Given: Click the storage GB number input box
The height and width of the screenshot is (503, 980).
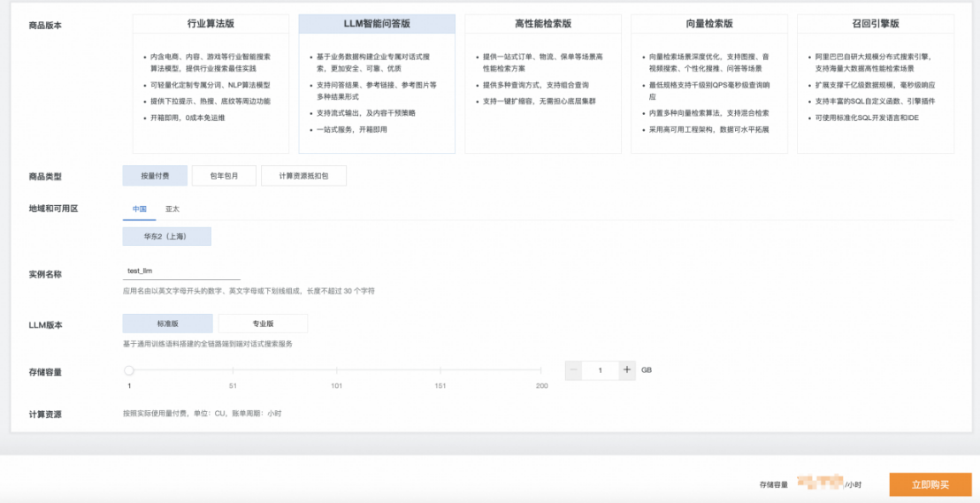Looking at the screenshot, I should tap(600, 370).
